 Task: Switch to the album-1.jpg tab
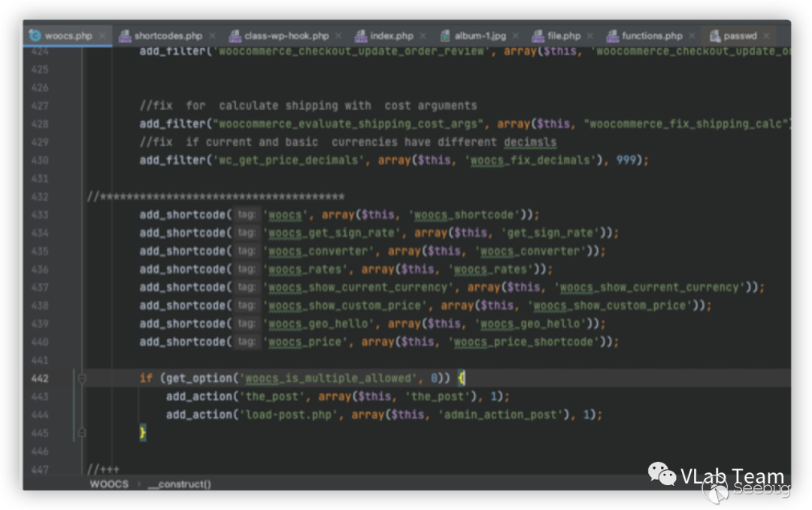point(480,35)
